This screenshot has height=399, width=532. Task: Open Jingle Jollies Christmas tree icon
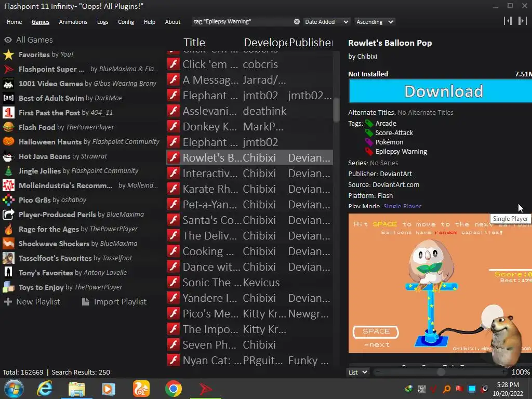click(8, 171)
